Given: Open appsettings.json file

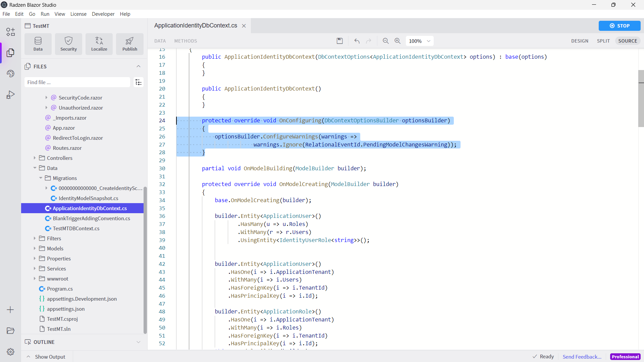Looking at the screenshot, I should (66, 309).
